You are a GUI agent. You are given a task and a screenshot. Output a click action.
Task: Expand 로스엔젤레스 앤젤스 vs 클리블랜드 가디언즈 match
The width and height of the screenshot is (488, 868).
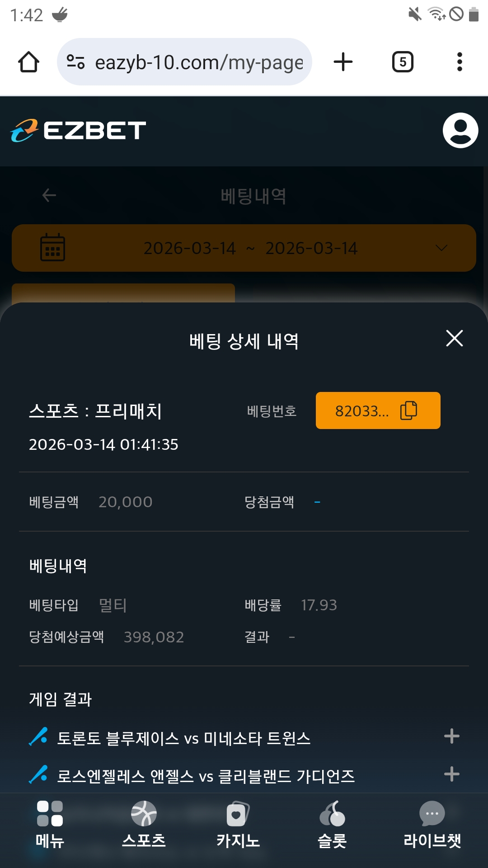(x=451, y=774)
